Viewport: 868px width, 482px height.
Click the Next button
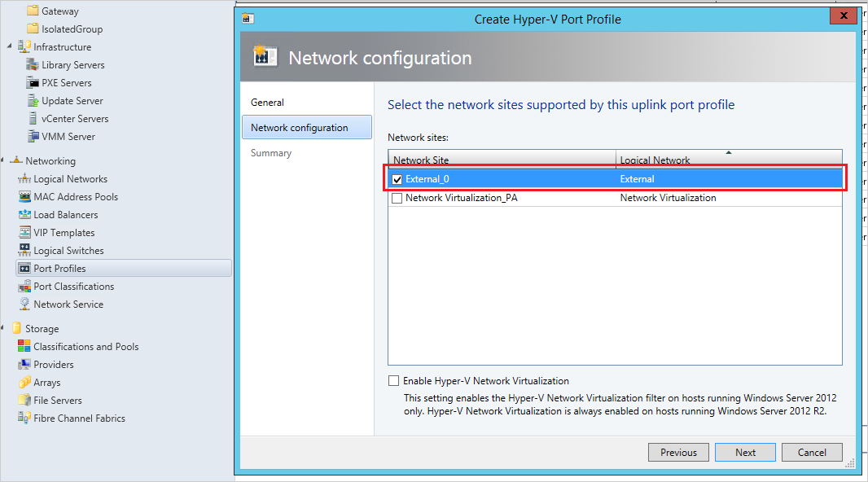click(745, 452)
